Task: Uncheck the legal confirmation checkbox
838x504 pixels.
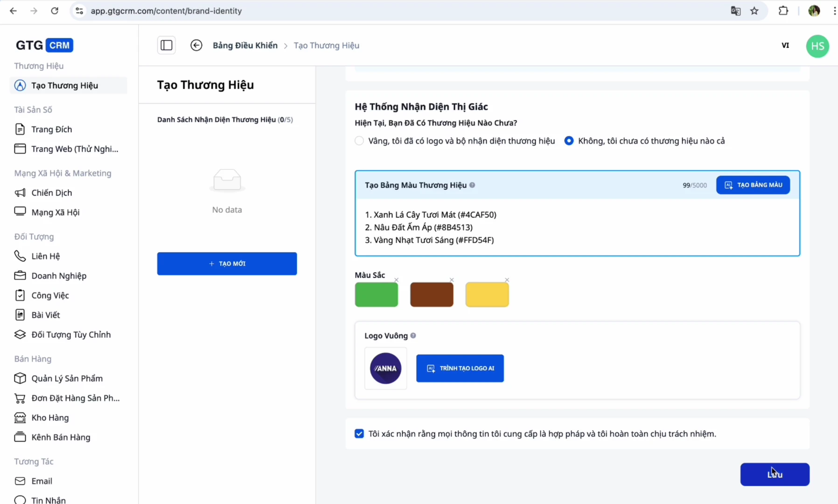Action: pos(359,434)
